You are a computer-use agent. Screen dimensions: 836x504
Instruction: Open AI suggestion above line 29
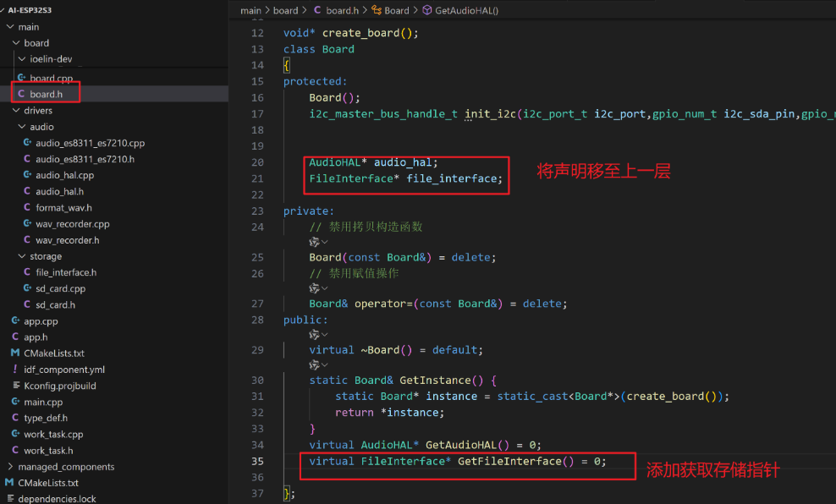point(318,335)
